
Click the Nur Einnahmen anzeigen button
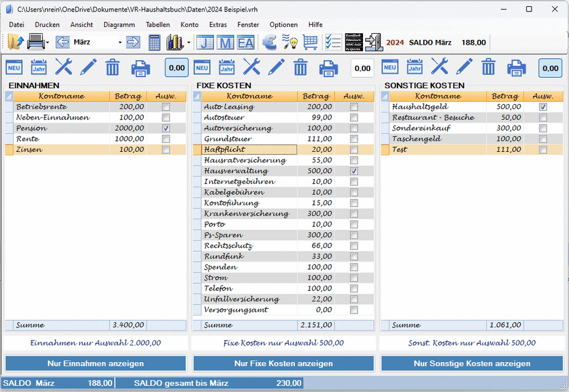pyautogui.click(x=96, y=363)
